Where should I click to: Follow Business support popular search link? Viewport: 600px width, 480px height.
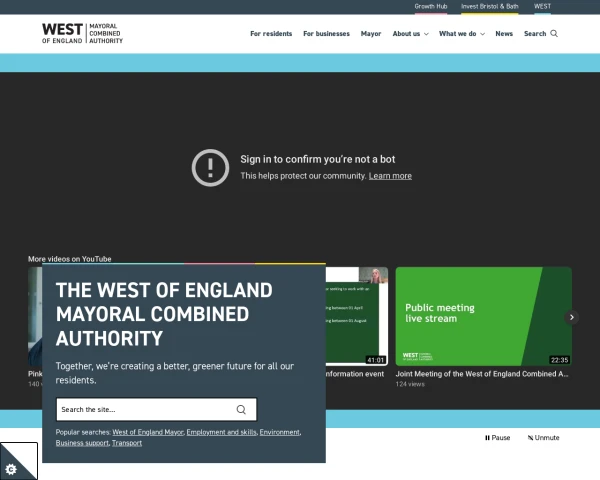pos(82,443)
